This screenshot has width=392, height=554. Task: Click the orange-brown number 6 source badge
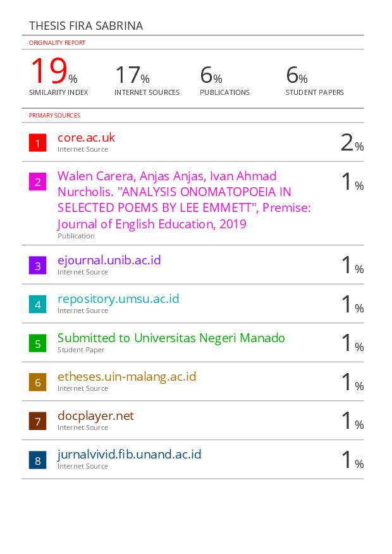(x=37, y=382)
